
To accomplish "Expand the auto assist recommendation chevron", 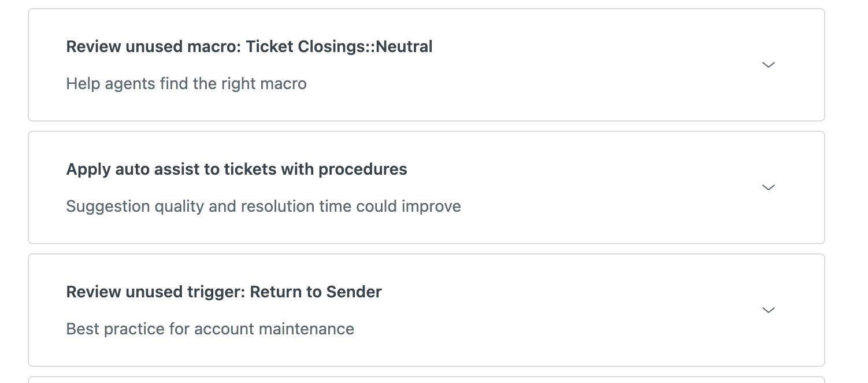I will click(768, 187).
